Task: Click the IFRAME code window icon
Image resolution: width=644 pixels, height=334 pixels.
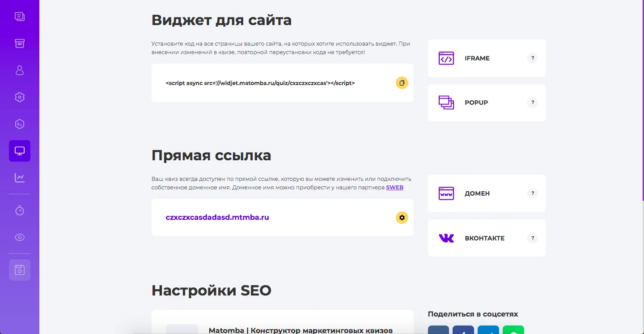Action: pos(446,58)
